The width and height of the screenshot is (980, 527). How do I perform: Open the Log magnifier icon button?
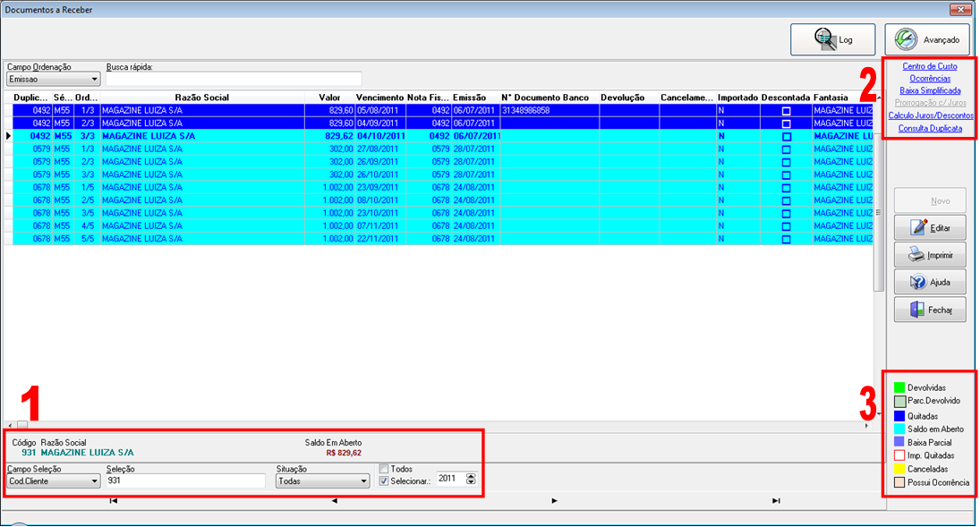click(832, 39)
